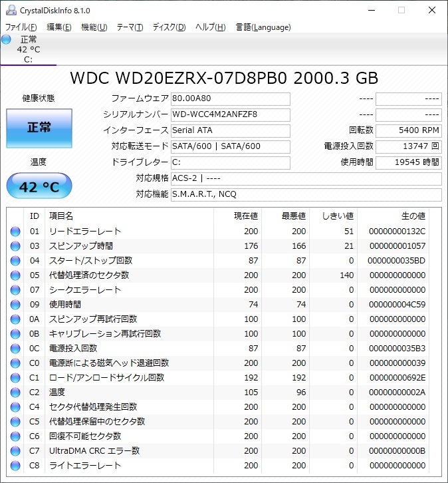Screen dimensions: 448x483
Task: Click raw value 0000000035BD
Action: tap(397, 261)
